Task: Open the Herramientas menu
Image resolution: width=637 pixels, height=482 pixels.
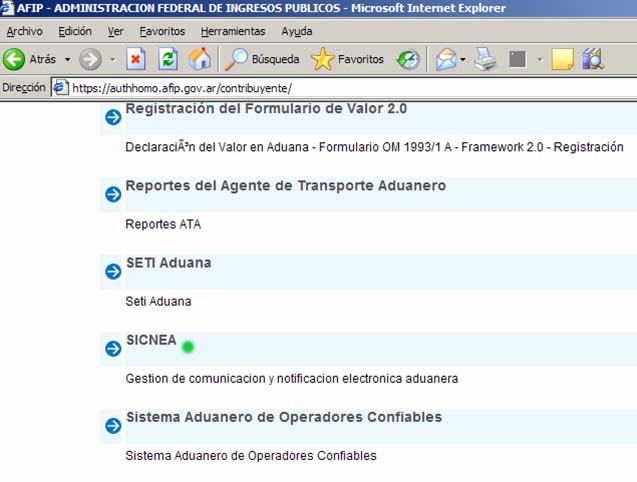Action: click(x=233, y=31)
